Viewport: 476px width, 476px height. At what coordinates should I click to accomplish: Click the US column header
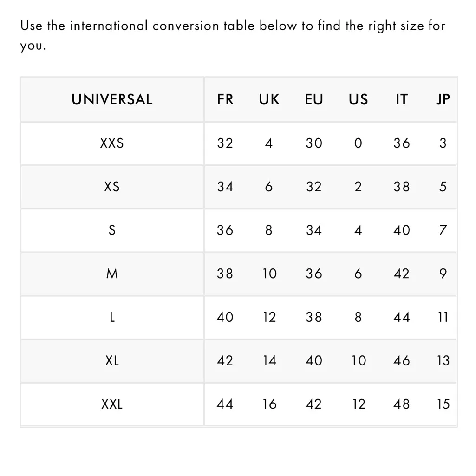click(x=358, y=99)
